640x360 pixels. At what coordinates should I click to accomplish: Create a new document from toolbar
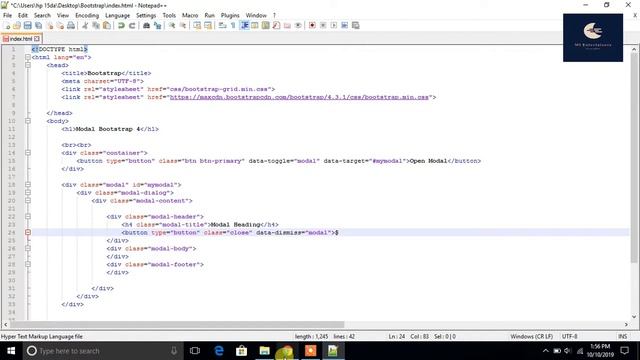(7, 25)
